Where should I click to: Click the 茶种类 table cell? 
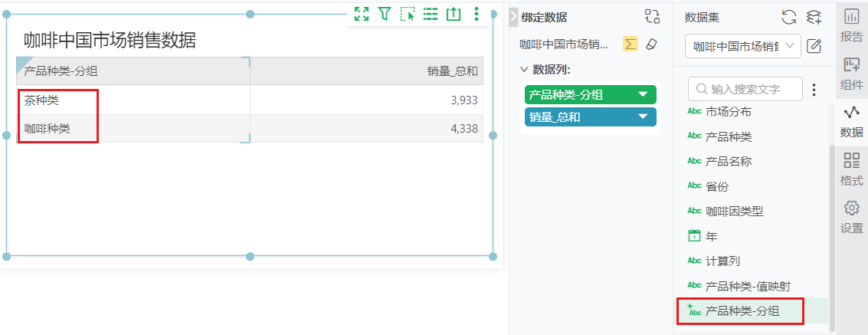(133, 100)
